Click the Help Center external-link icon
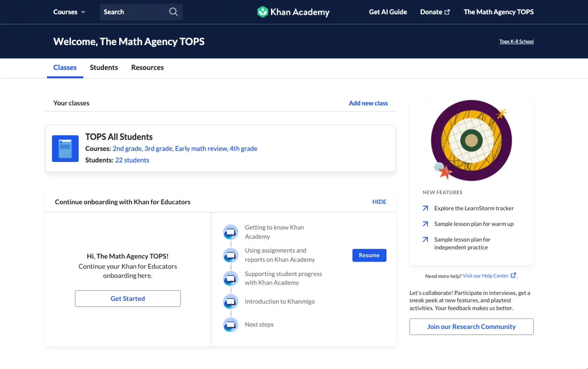 pos(513,275)
